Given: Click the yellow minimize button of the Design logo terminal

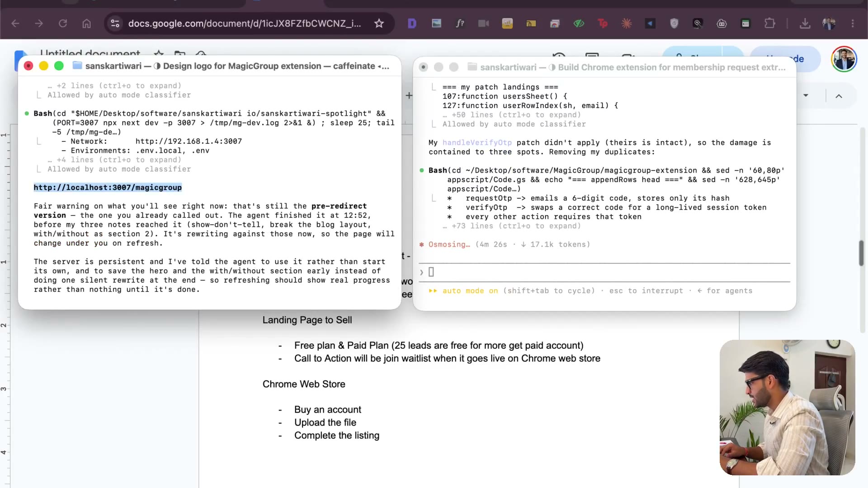Looking at the screenshot, I should (x=43, y=66).
